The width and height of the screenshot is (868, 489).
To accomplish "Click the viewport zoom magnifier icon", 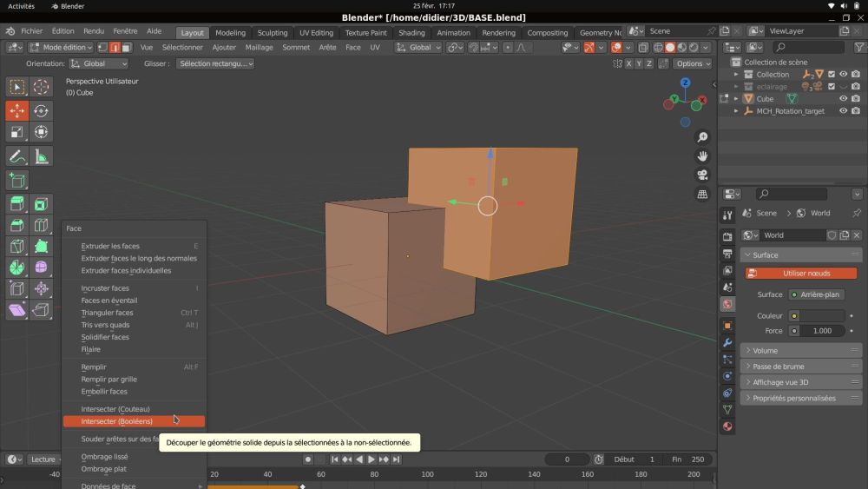I will [x=702, y=137].
